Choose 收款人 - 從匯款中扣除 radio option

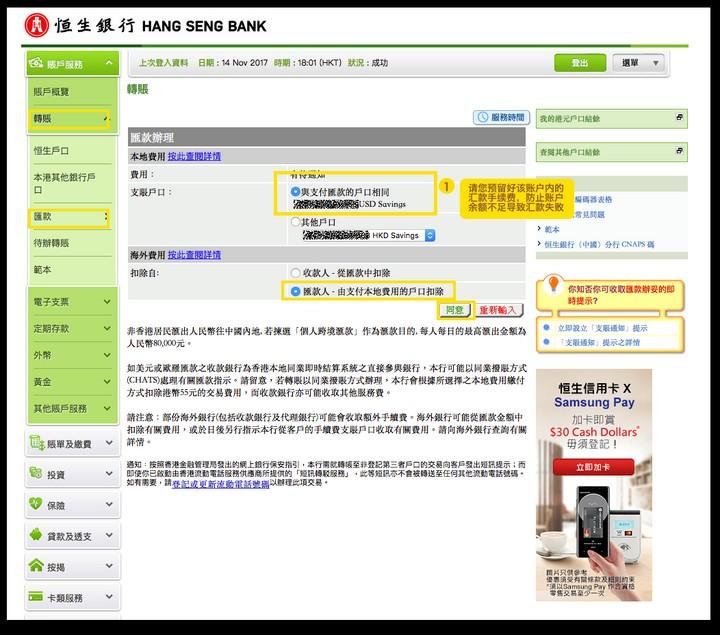pyautogui.click(x=295, y=272)
